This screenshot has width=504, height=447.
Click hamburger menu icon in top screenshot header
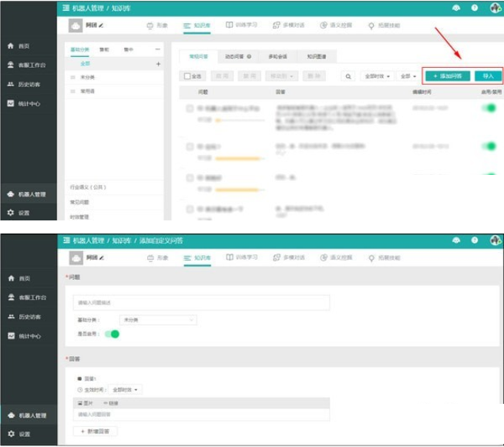(66, 8)
